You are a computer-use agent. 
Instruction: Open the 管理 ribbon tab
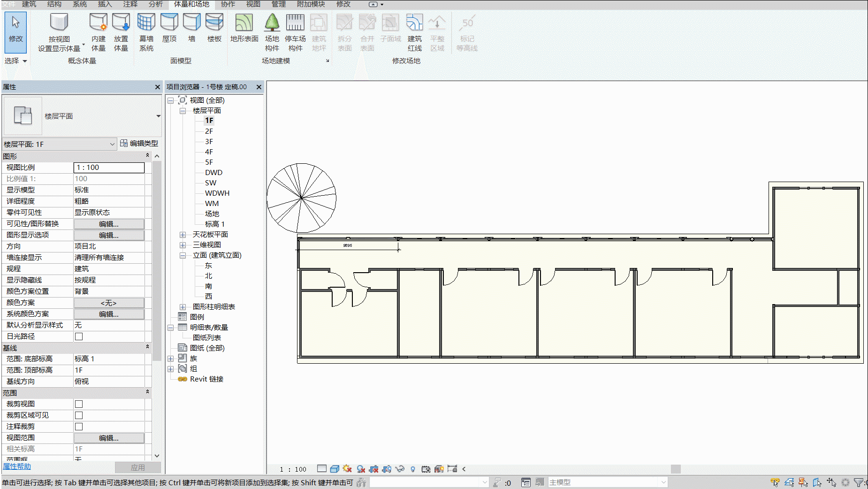coord(279,4)
